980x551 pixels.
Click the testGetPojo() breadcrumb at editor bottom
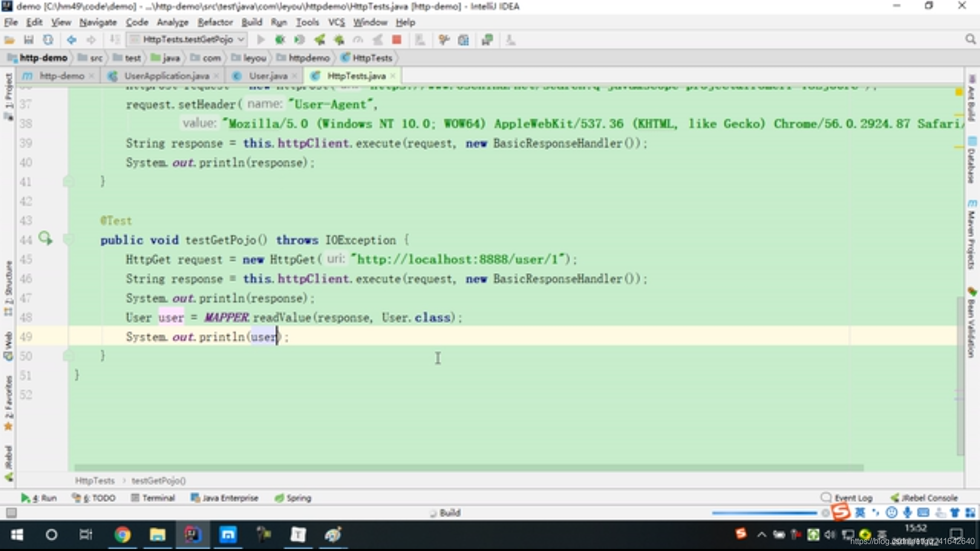pos(159,481)
